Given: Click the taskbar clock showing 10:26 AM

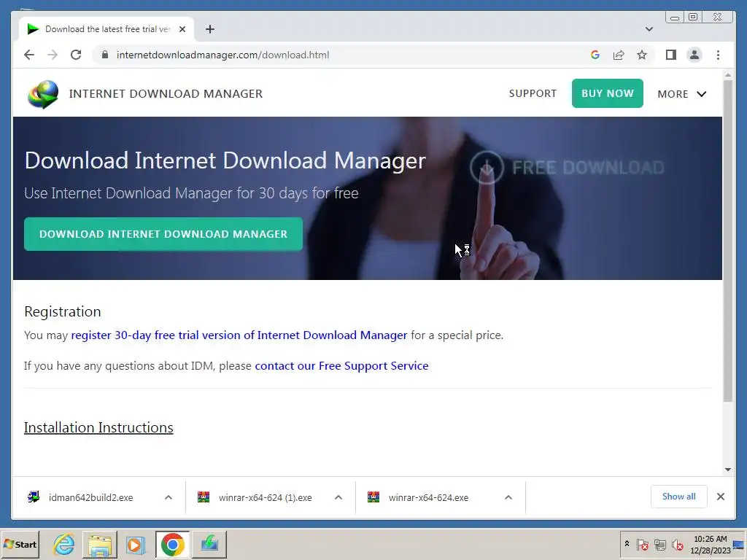Looking at the screenshot, I should pos(711,544).
